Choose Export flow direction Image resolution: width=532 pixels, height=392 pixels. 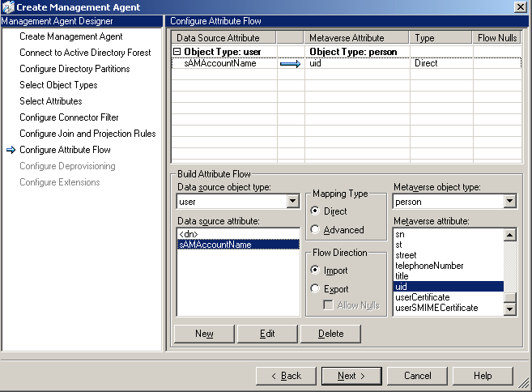[x=315, y=288]
